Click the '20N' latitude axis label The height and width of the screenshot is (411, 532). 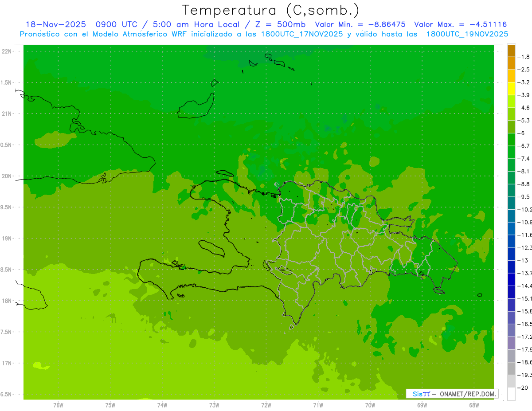(x=6, y=176)
